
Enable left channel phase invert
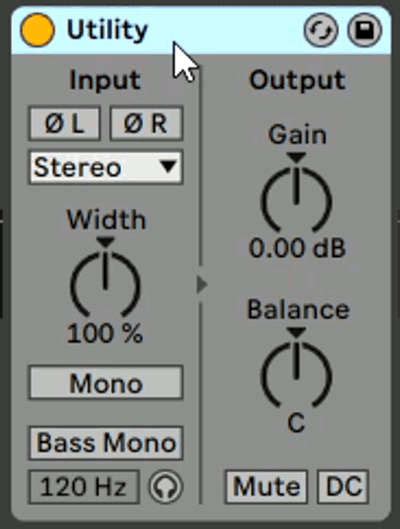coord(64,123)
